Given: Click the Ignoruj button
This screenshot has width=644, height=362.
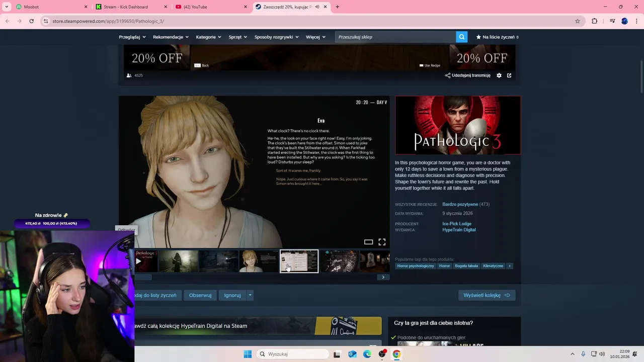Looking at the screenshot, I should point(232,295).
